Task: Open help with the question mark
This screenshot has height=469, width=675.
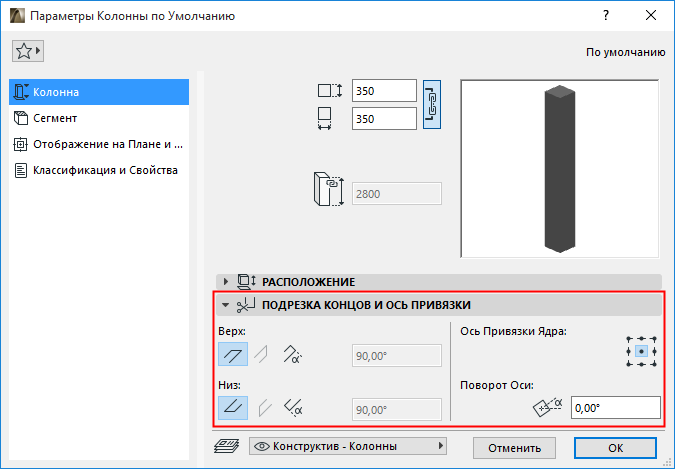Action: (606, 16)
